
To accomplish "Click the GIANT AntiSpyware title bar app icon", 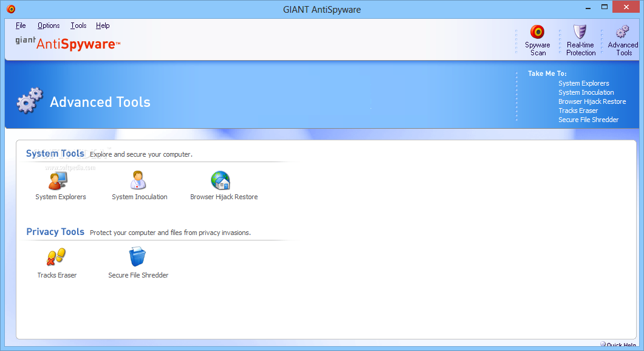I will coord(11,9).
